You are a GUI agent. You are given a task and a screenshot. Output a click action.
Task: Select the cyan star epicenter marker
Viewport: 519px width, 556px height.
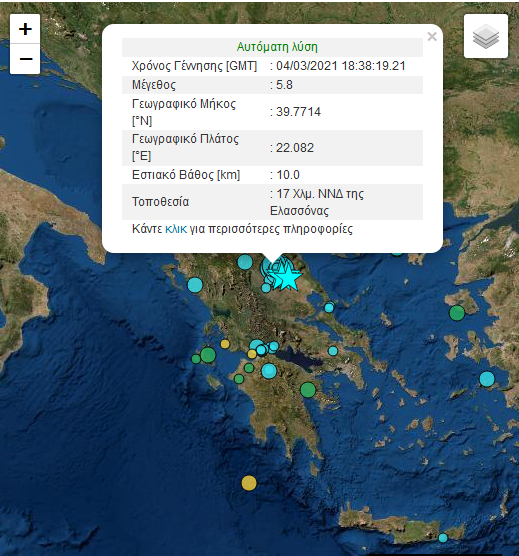point(289,277)
